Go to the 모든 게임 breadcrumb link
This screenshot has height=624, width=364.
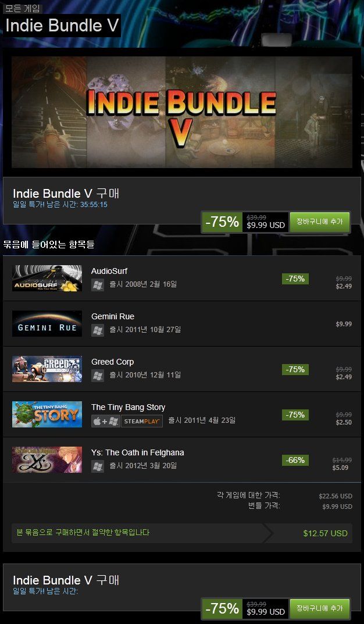pos(23,8)
